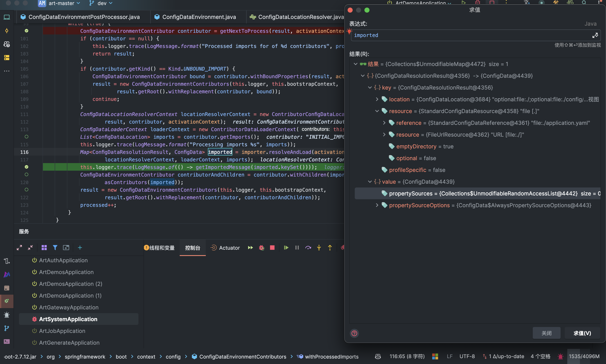Click the Filter icon in Services toolbar
This screenshot has width=606, height=364.
[55, 248]
